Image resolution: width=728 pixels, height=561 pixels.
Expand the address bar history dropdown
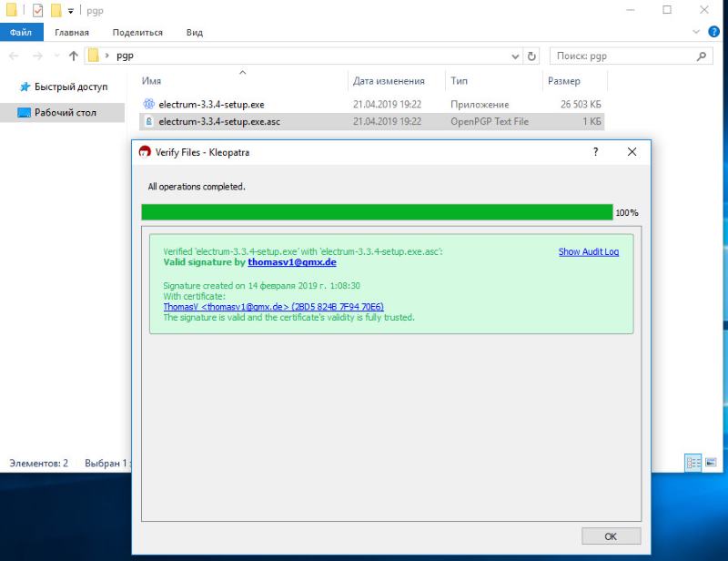515,56
